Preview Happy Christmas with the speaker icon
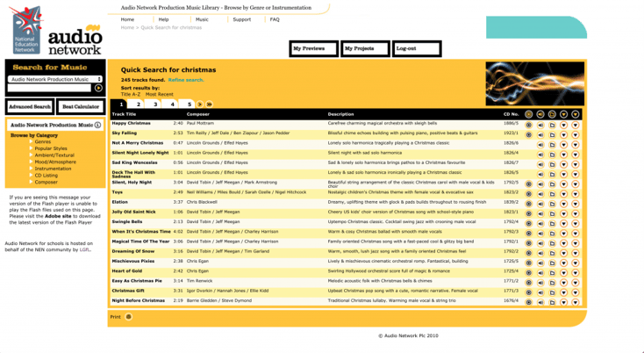Image resolution: width=644 pixels, height=353 pixels. (x=540, y=125)
